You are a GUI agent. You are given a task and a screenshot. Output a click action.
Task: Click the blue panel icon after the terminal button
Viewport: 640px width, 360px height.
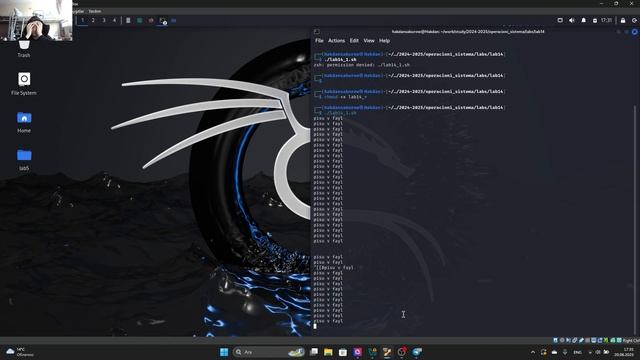[x=174, y=20]
